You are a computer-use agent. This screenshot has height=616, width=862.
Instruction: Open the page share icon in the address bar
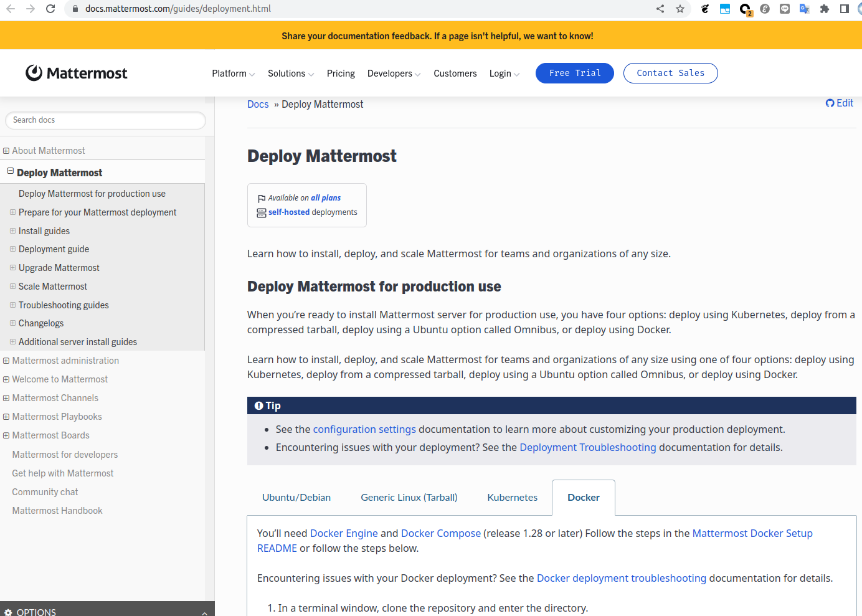[660, 9]
